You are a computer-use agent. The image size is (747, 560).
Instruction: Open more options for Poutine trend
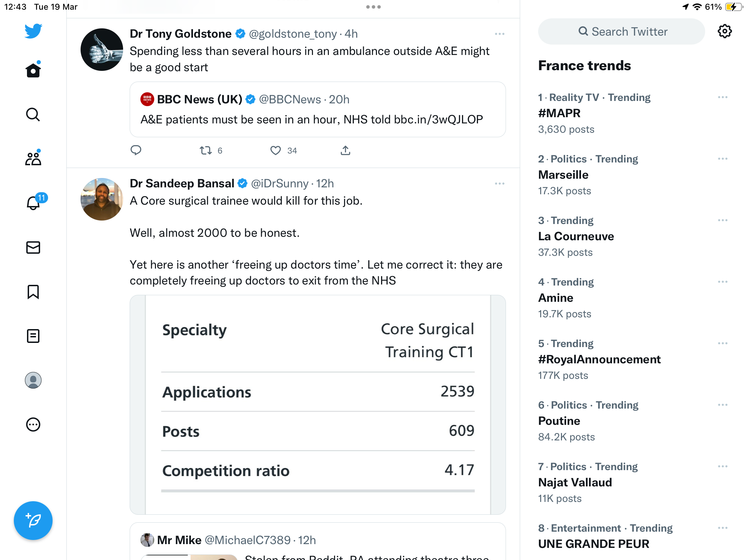723,405
